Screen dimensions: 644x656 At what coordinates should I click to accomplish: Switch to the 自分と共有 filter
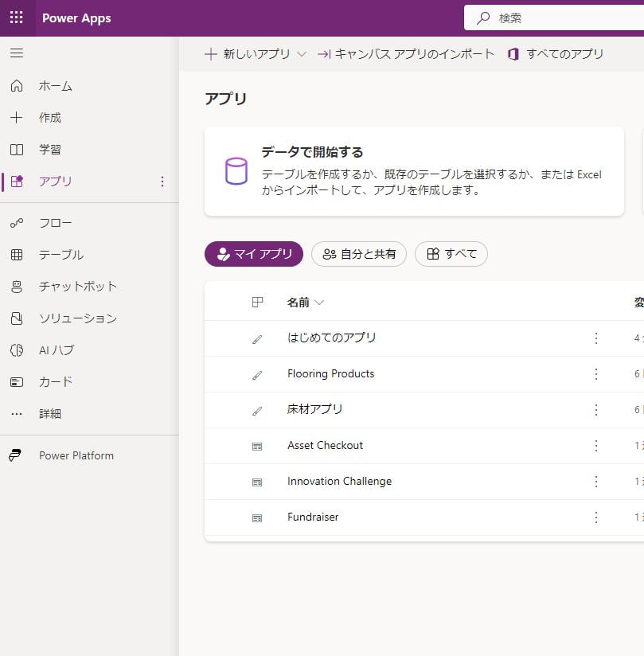pos(359,254)
